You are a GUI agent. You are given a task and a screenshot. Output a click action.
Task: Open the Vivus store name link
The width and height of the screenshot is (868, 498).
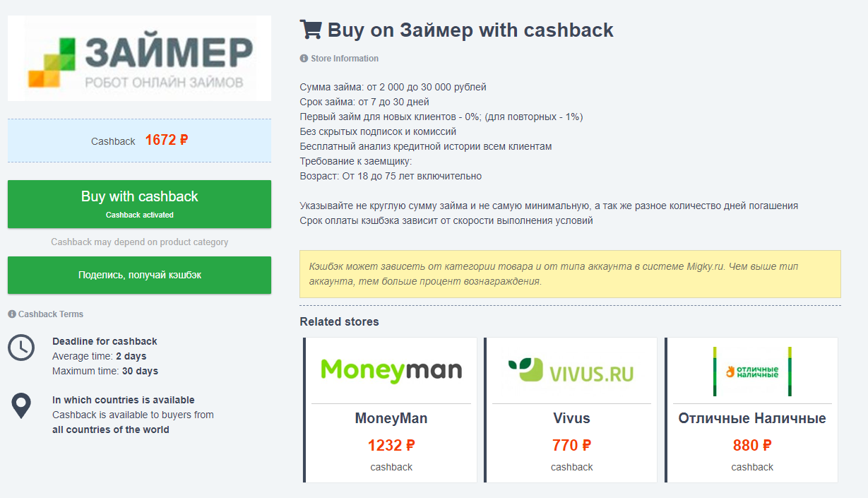pos(571,418)
